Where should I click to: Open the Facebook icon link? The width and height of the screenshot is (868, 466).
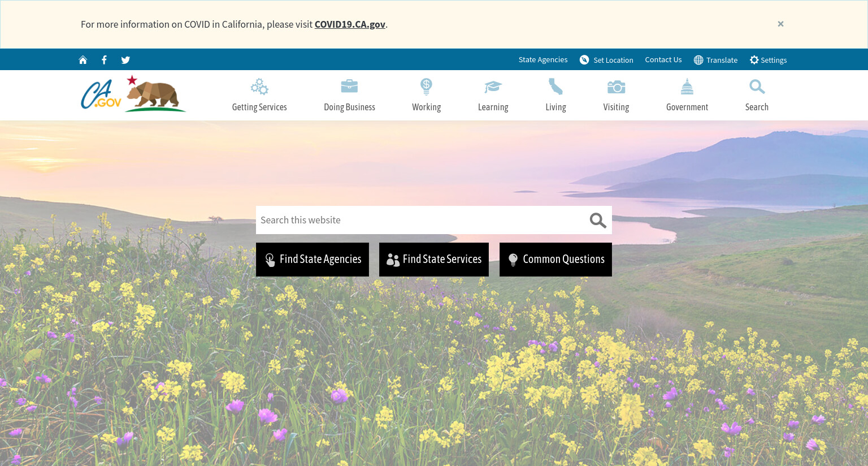[x=104, y=60]
